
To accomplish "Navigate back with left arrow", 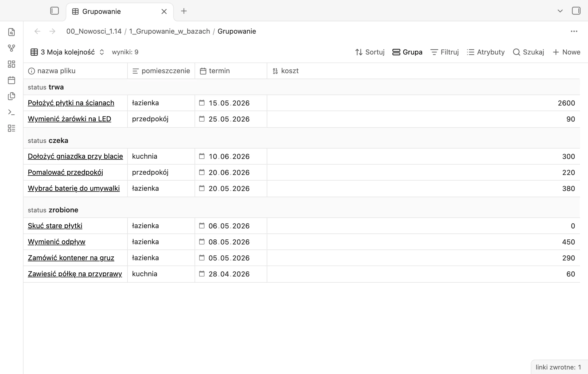I will click(37, 31).
